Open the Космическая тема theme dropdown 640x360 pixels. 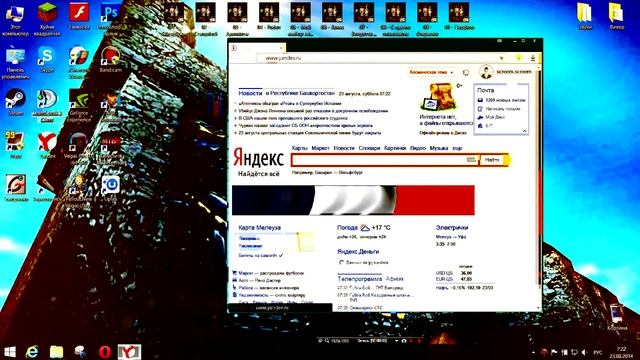[x=431, y=72]
